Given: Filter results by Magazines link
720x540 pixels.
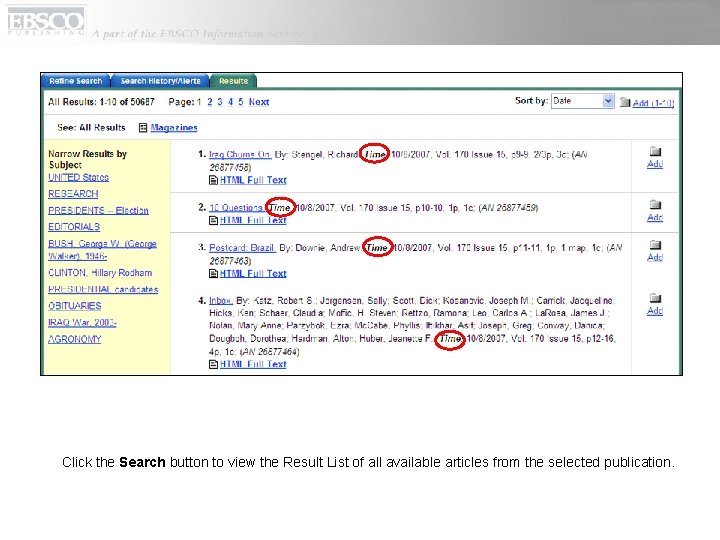Looking at the screenshot, I should 174,128.
